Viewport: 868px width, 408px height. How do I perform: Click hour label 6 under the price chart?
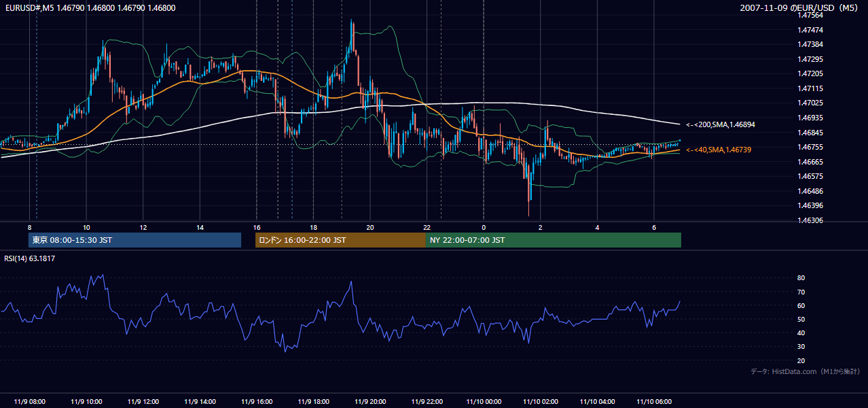point(654,227)
